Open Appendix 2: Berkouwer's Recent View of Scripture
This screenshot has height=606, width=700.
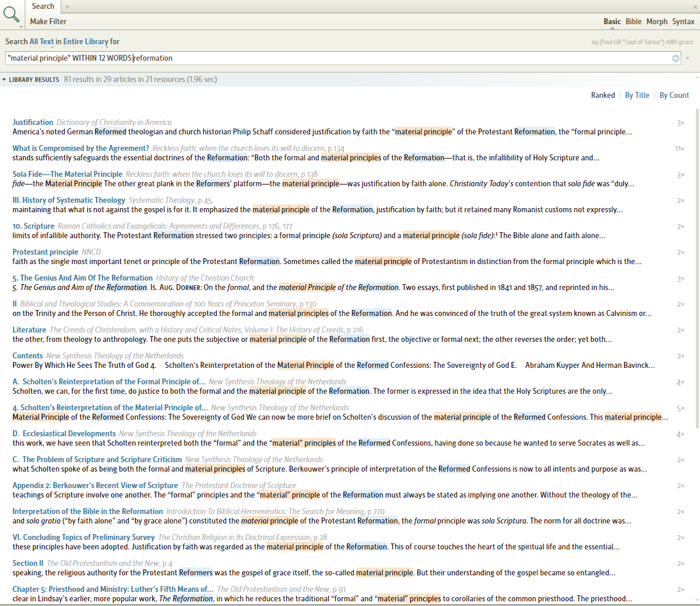(x=95, y=485)
